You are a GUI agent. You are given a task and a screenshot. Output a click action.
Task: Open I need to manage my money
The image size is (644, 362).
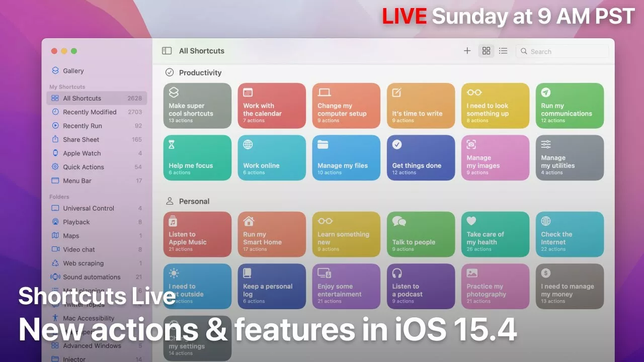pos(570,286)
